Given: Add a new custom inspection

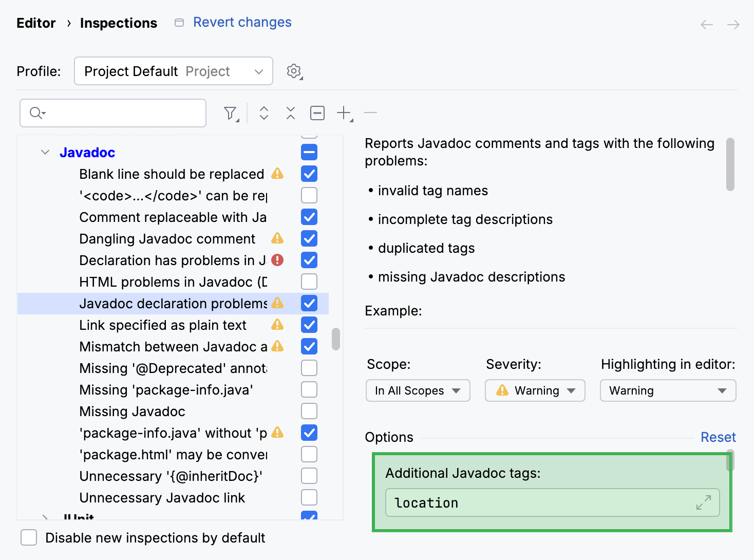Looking at the screenshot, I should [x=344, y=113].
